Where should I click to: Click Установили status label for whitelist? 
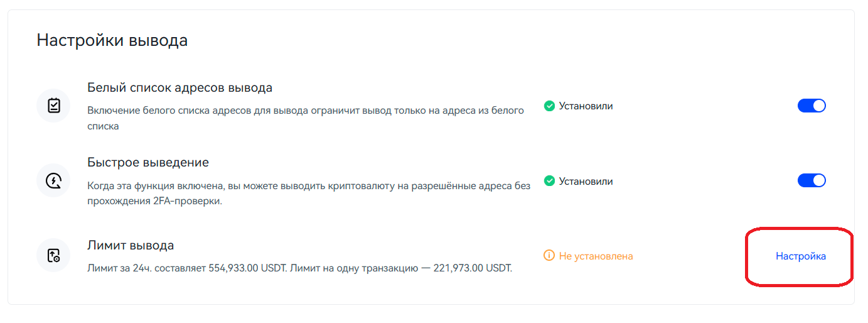point(586,106)
